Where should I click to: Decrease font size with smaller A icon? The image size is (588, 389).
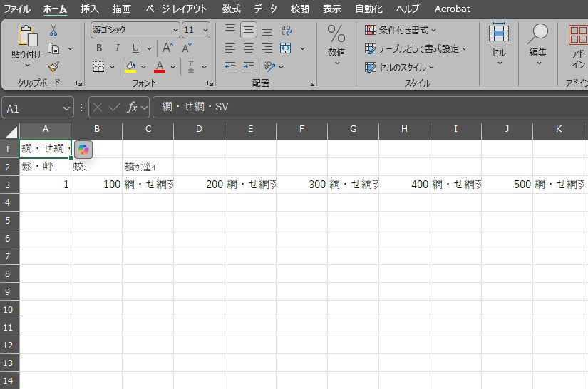click(186, 48)
